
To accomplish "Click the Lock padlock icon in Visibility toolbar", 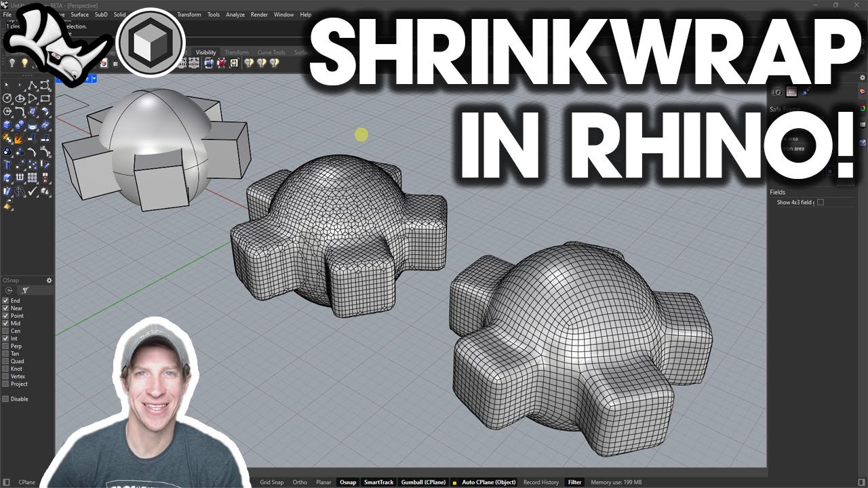I will tap(115, 63).
